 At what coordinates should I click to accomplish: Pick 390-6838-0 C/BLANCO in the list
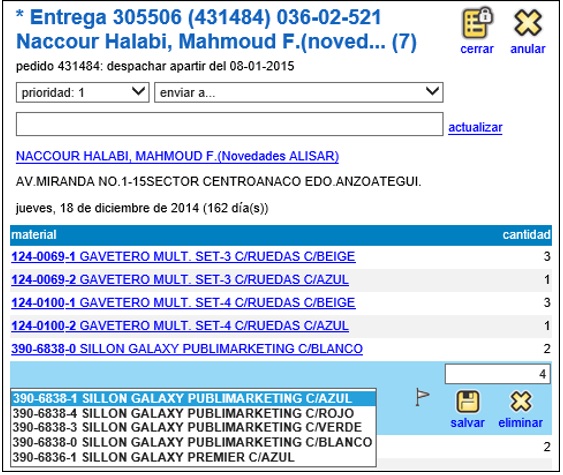pos(193,442)
